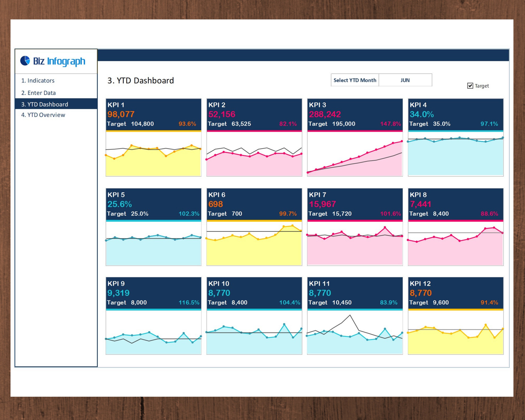Click the 3. YTD Dashboard page title

[141, 80]
